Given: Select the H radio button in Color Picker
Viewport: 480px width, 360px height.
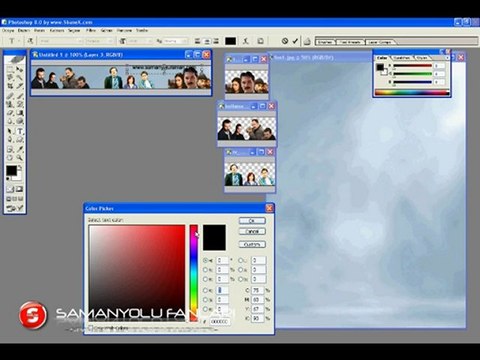Looking at the screenshot, I should [x=205, y=261].
